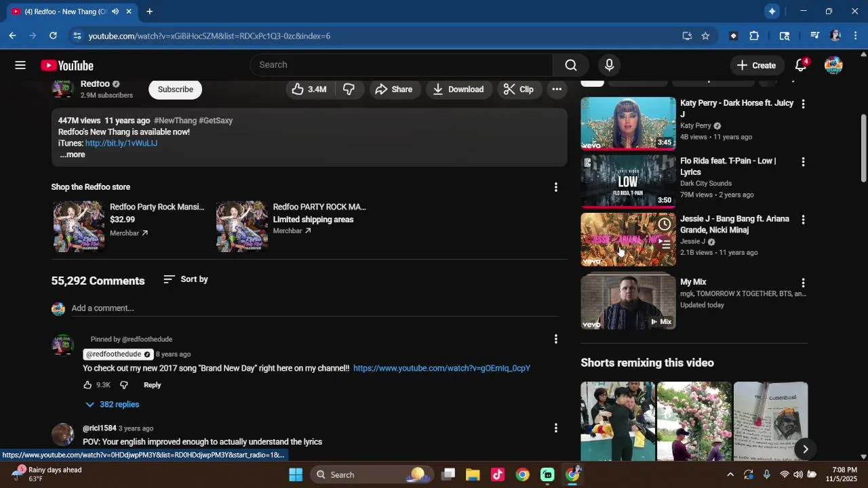The width and height of the screenshot is (868, 488).
Task: Open the Windows Start menu
Action: (296, 474)
